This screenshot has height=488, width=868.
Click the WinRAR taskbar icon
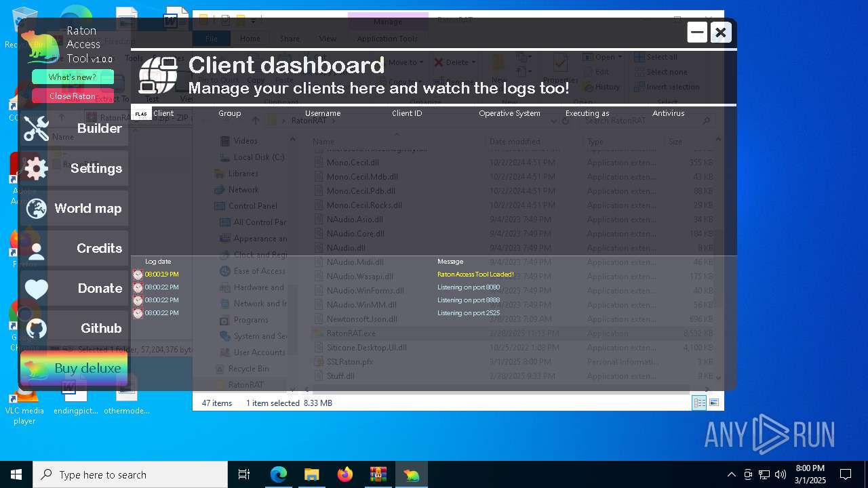click(378, 474)
